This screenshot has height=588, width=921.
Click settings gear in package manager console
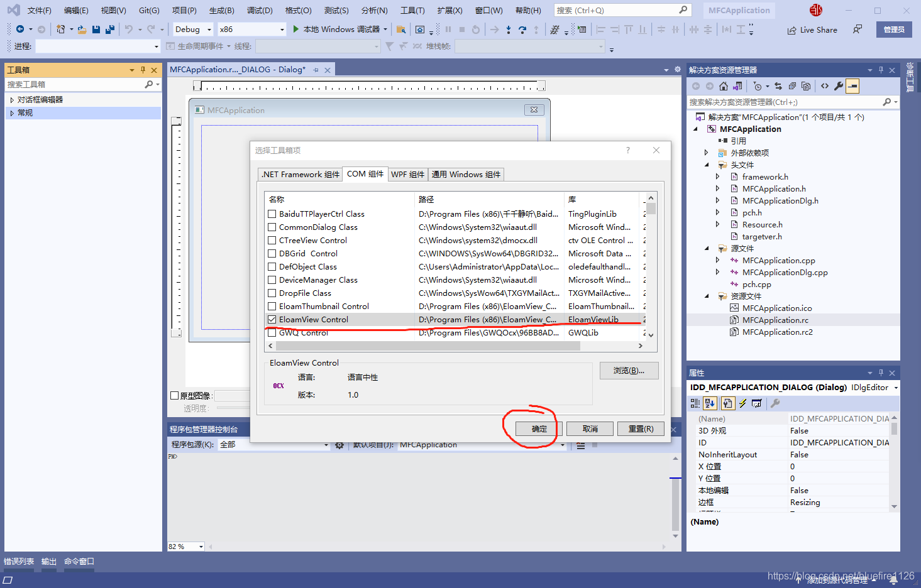(339, 445)
